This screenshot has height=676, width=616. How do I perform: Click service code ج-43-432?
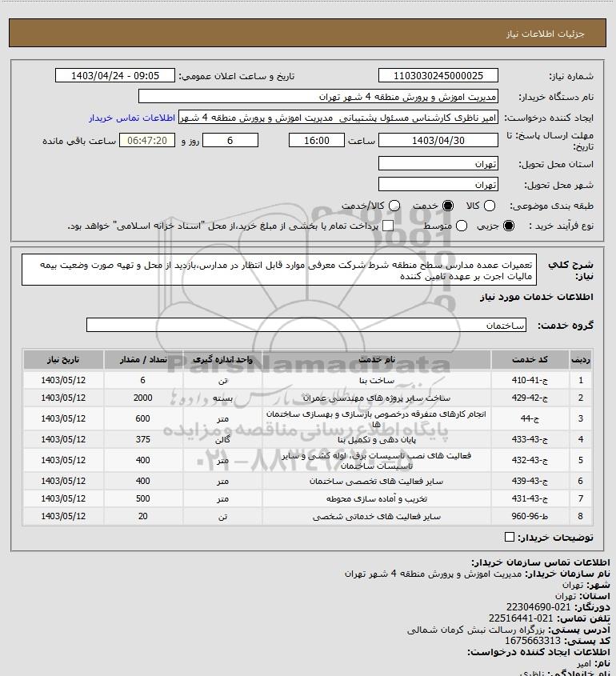click(x=530, y=460)
